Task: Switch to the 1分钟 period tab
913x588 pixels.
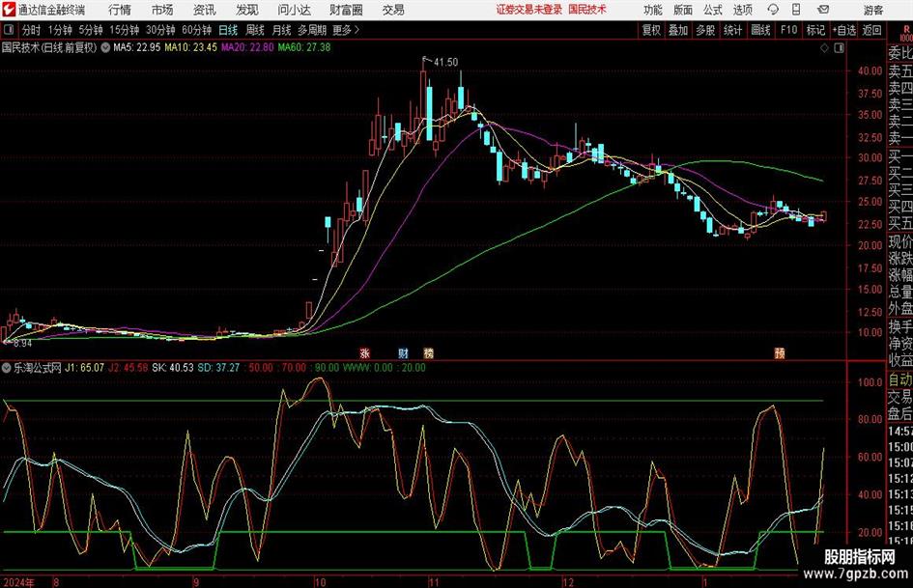Action: pyautogui.click(x=60, y=30)
